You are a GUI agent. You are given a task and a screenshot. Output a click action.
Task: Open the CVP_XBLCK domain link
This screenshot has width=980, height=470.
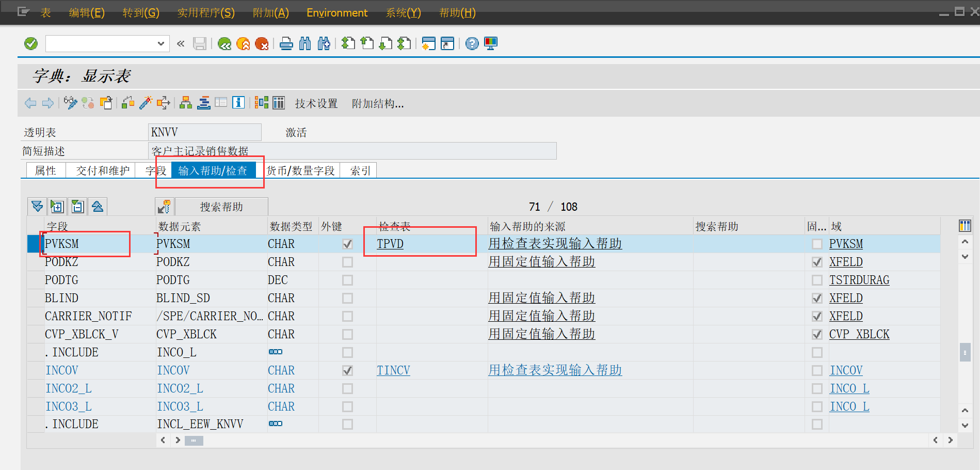[x=859, y=335]
